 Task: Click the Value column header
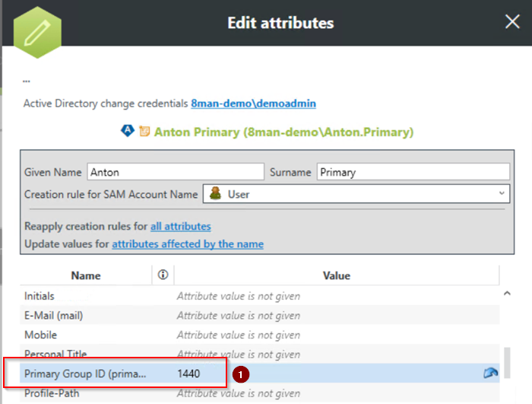point(335,275)
